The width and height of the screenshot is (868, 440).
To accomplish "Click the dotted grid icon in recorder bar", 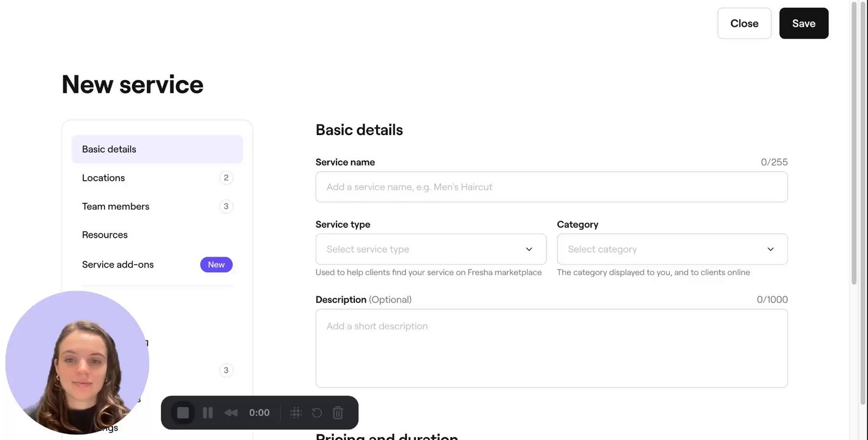I will (x=296, y=413).
